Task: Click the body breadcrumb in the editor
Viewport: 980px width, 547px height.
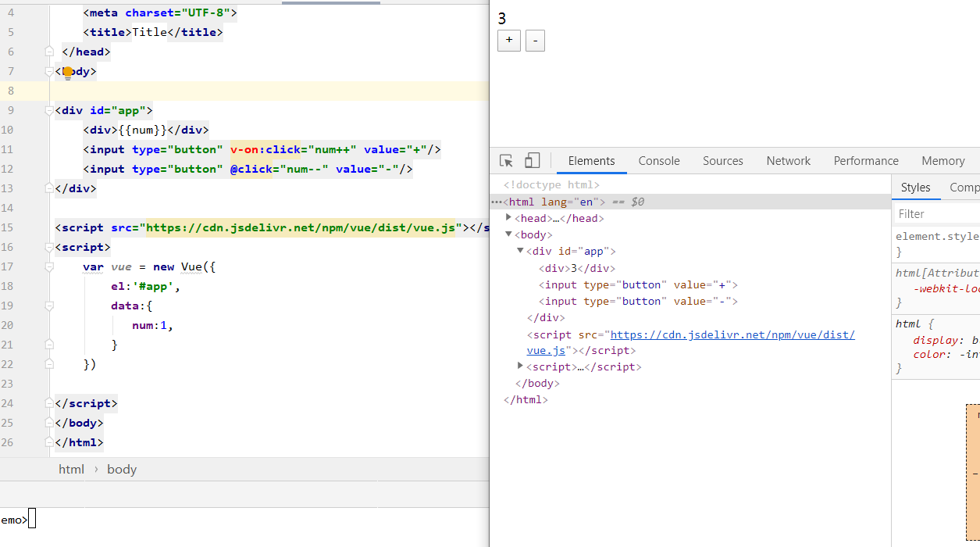Action: 122,469
